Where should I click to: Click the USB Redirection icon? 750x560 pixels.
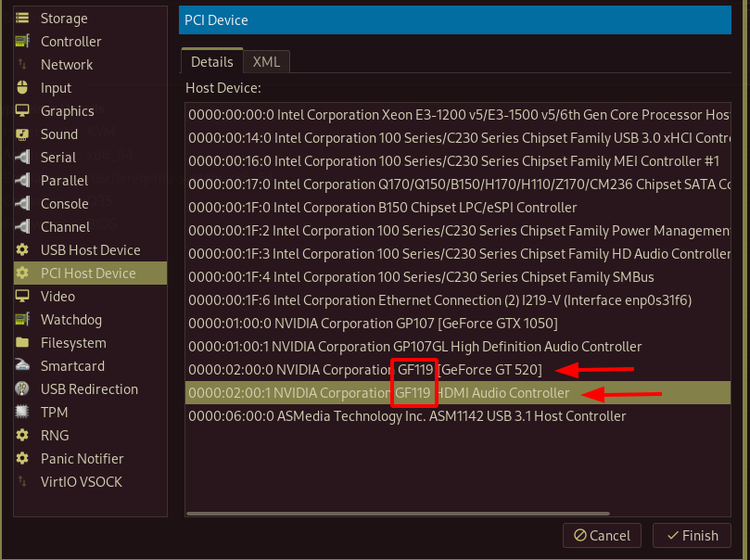coord(22,388)
